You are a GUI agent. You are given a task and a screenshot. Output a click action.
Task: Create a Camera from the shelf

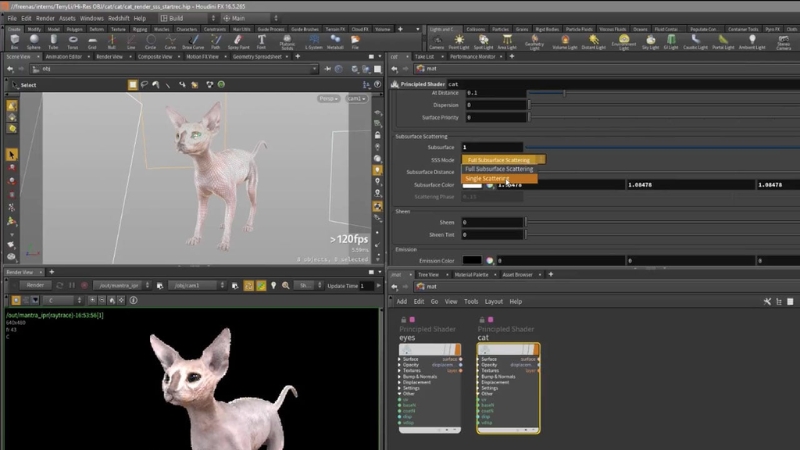point(435,42)
